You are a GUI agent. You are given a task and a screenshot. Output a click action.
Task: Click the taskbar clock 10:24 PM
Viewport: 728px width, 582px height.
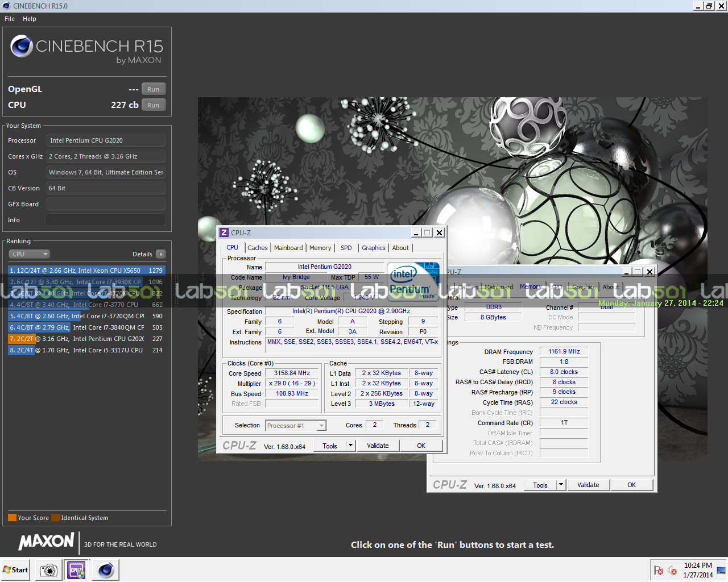698,566
